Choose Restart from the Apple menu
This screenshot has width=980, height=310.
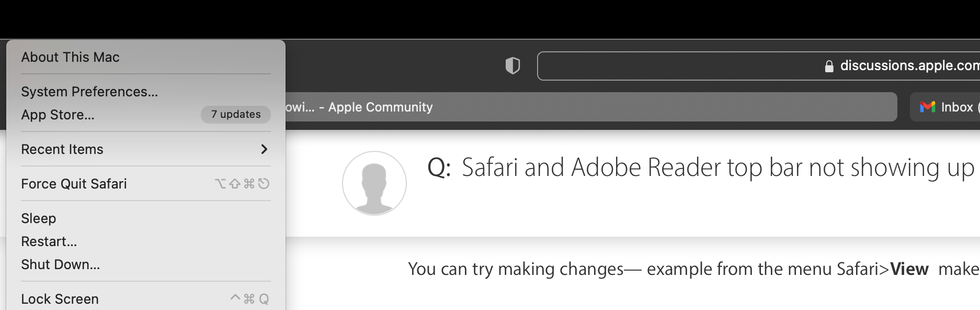50,241
